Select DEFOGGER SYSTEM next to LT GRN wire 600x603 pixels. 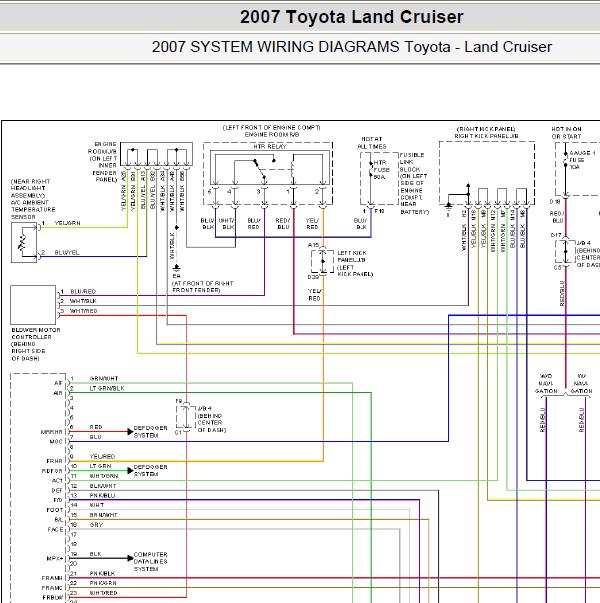(150, 470)
